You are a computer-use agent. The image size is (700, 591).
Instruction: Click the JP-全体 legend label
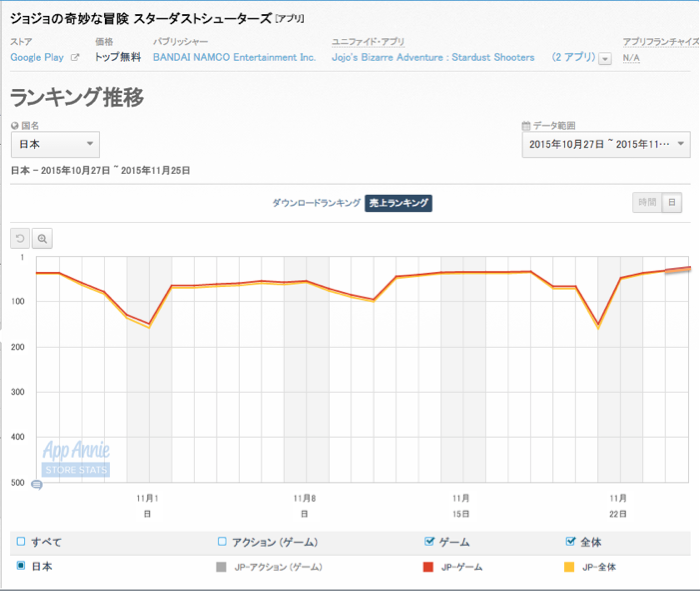[599, 567]
